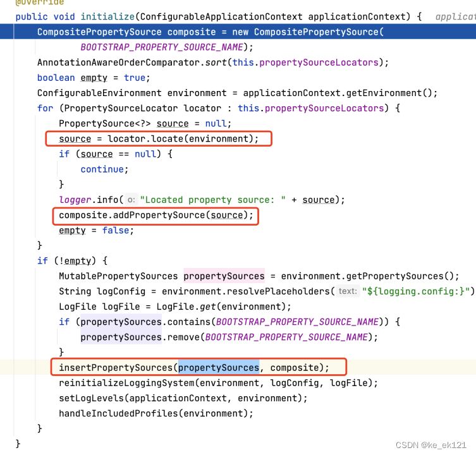The width and height of the screenshot is (476, 455).
Task: Click the "Located property source: " string
Action: 213,200
